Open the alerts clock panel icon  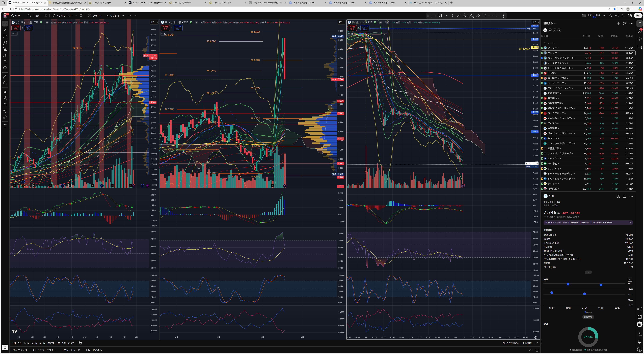click(x=639, y=31)
